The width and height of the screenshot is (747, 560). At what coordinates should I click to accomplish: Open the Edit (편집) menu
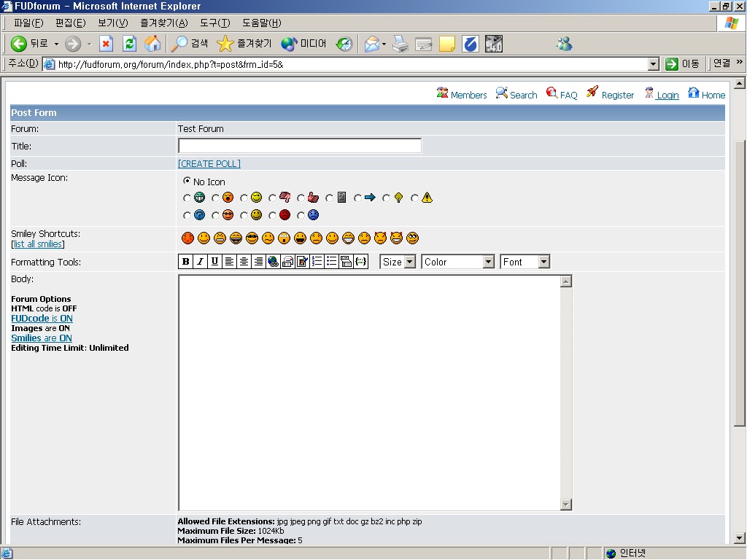(71, 23)
